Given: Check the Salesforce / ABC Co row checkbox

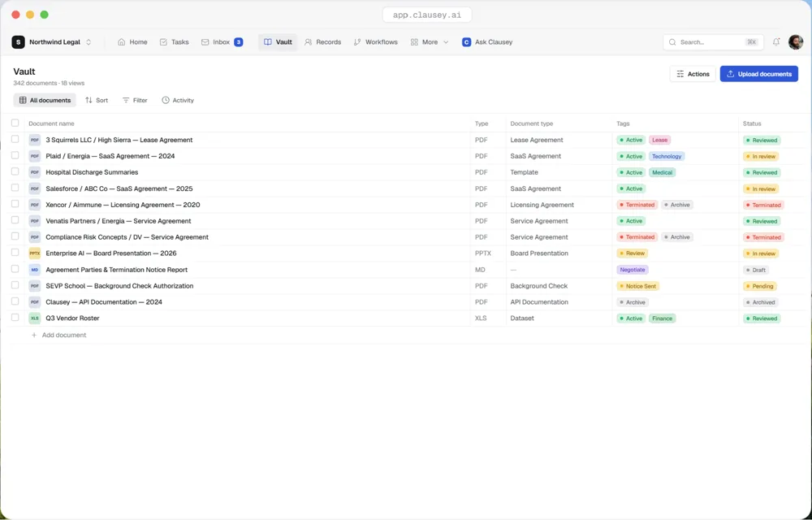Looking at the screenshot, I should pos(15,188).
